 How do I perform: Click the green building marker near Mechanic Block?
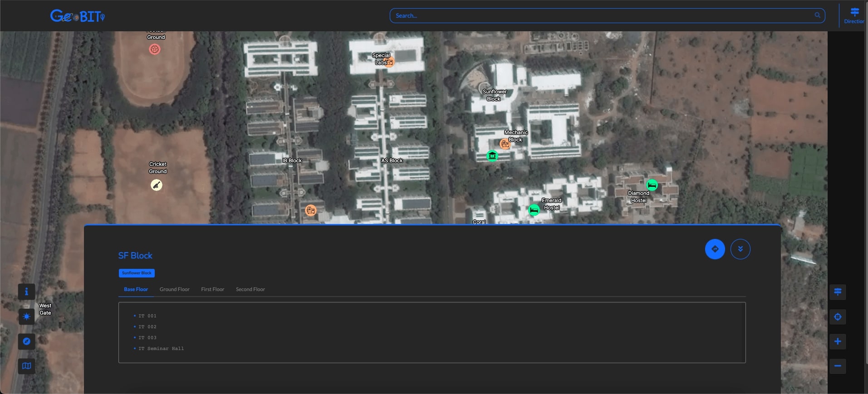pyautogui.click(x=492, y=156)
